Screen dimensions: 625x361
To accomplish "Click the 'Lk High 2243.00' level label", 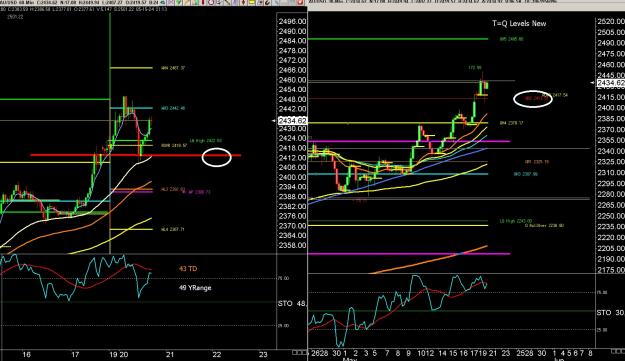I will coord(516,221).
